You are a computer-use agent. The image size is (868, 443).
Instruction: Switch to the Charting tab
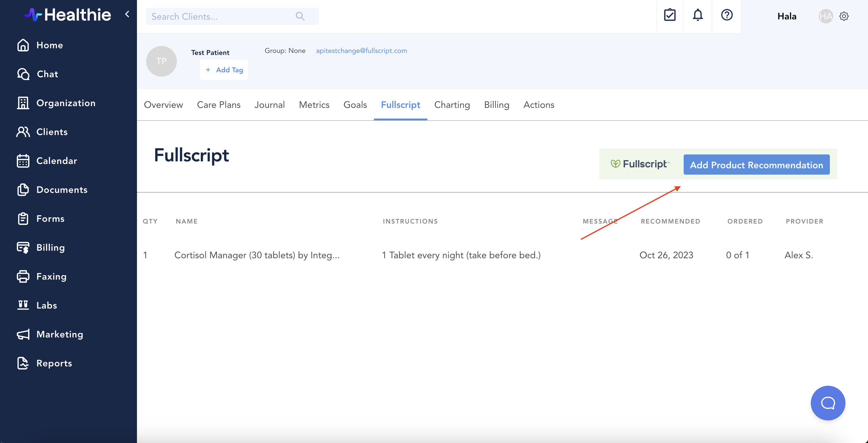click(452, 105)
